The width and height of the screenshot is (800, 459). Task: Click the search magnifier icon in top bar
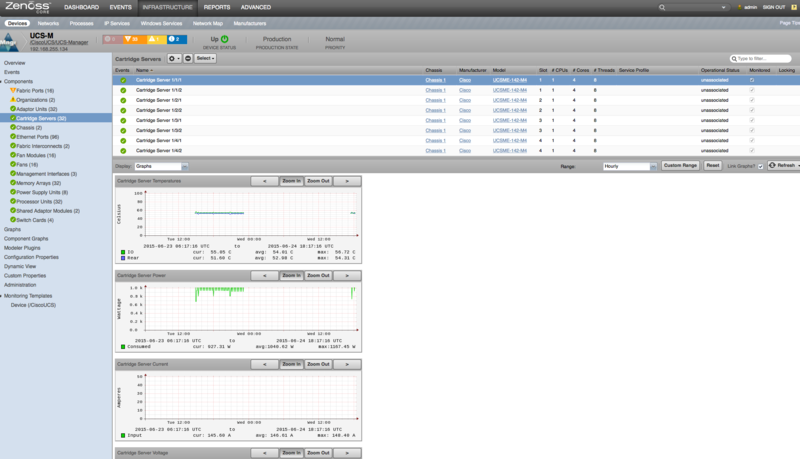(x=662, y=7)
